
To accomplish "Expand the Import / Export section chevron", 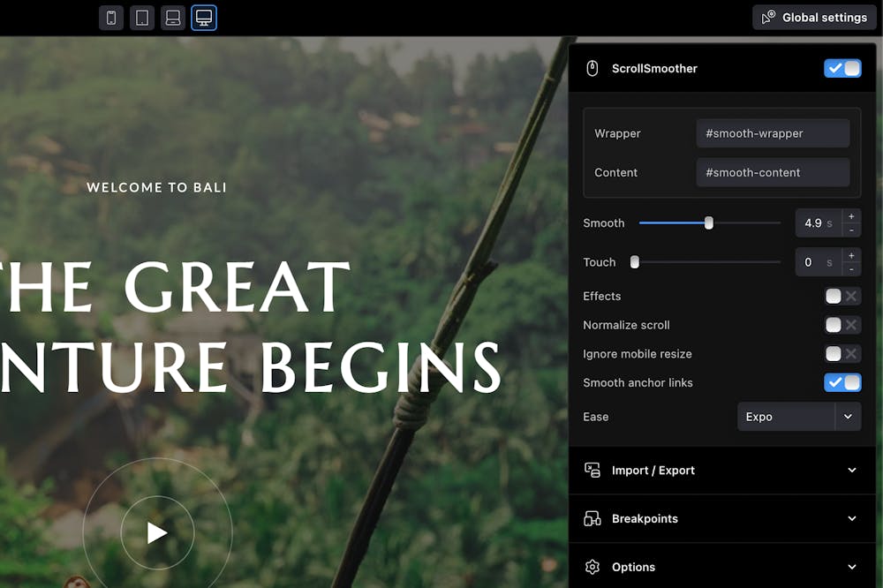I will [x=852, y=471].
